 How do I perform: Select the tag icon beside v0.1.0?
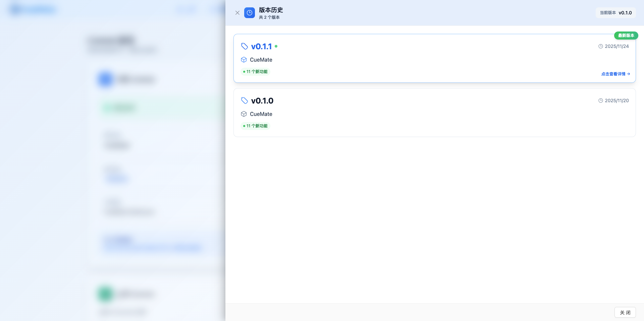244,101
